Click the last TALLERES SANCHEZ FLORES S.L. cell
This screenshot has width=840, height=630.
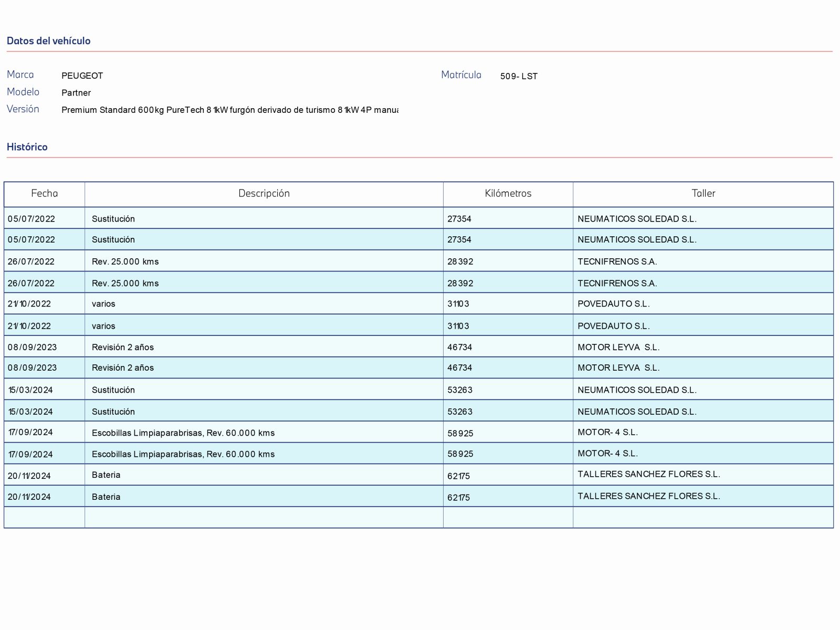648,496
